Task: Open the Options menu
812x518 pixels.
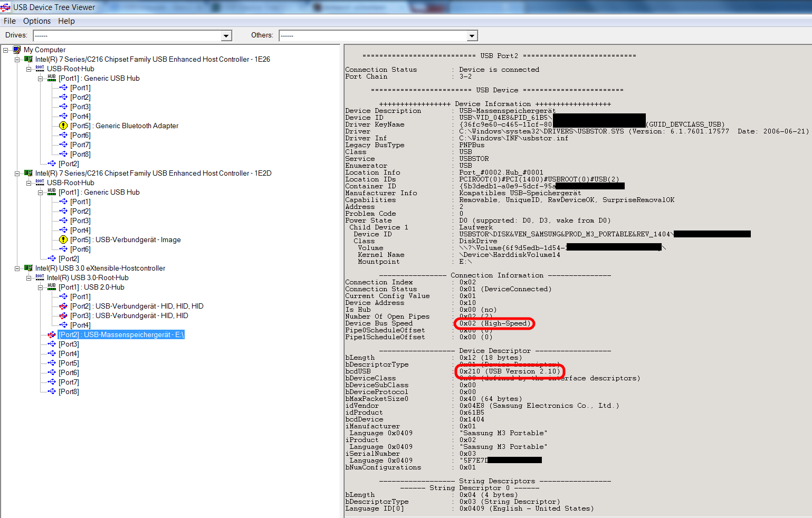Action: click(37, 21)
